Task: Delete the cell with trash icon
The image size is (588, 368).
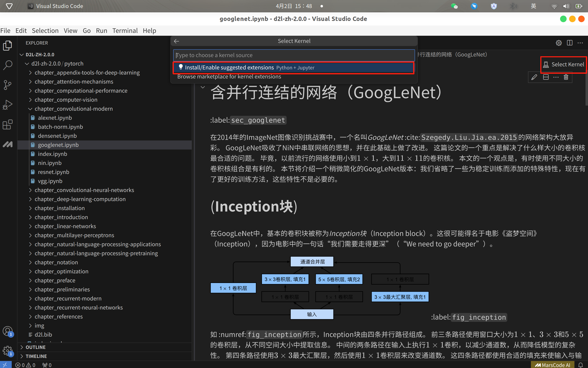Action: point(566,77)
